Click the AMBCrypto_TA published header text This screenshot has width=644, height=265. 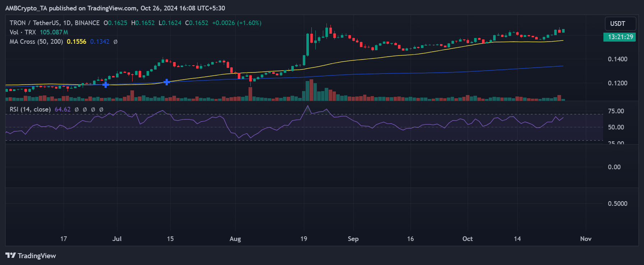click(115, 8)
